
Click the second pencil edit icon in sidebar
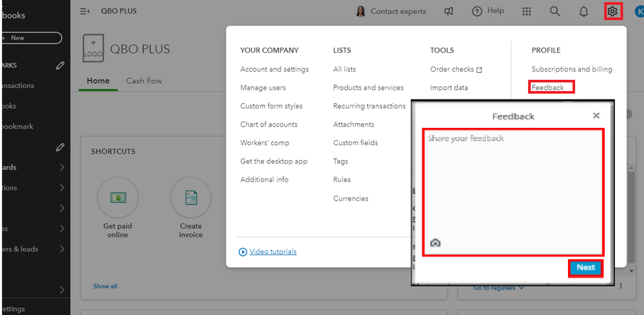click(61, 147)
